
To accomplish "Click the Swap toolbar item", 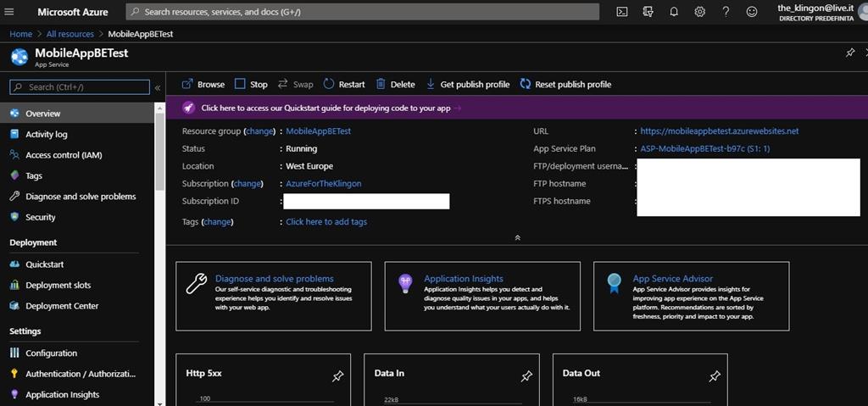I will 295,84.
